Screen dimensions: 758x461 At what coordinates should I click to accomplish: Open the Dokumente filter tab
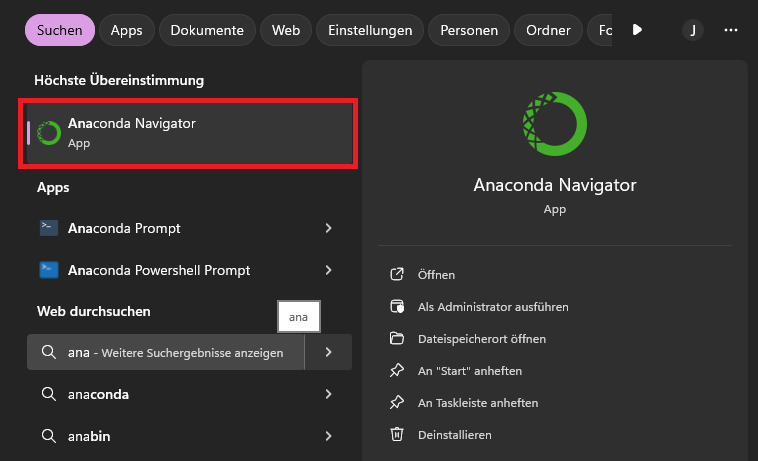pyautogui.click(x=207, y=30)
